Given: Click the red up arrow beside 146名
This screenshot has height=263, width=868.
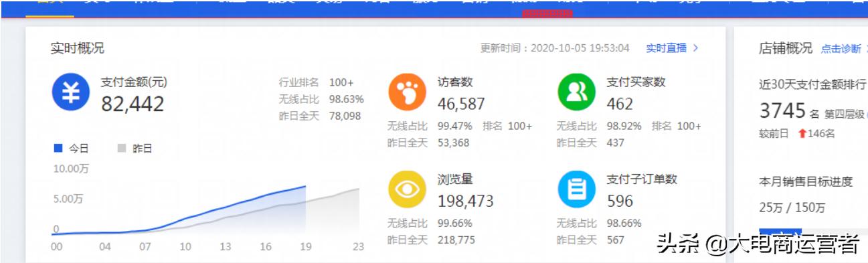Looking at the screenshot, I should point(802,133).
